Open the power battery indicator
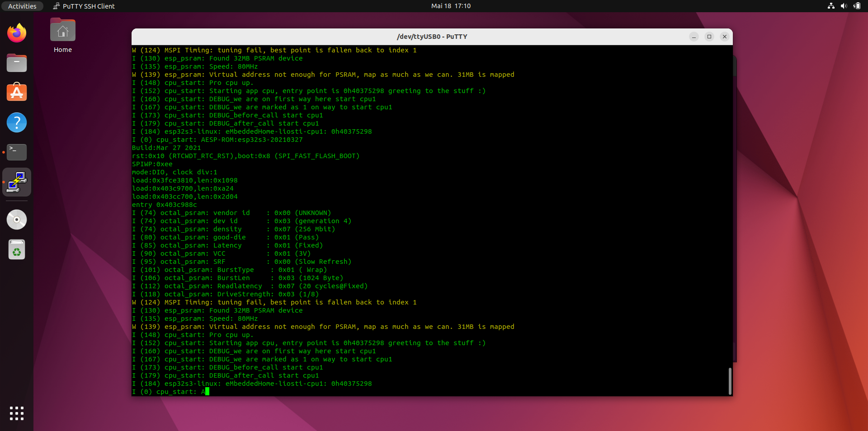 [x=857, y=6]
